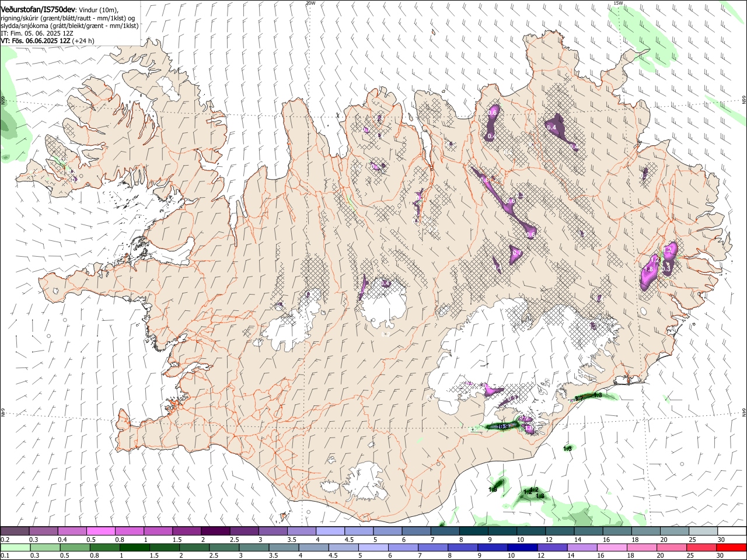Image resolution: width=747 pixels, height=560 pixels.
Task: Click the '15W' longitude label at top
Action: pos(618,3)
